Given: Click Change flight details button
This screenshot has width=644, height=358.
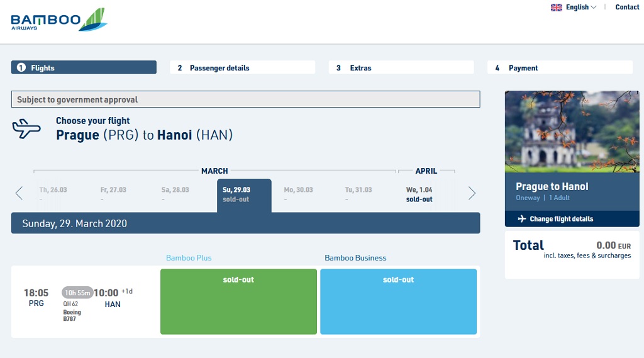Looking at the screenshot, I should (572, 219).
